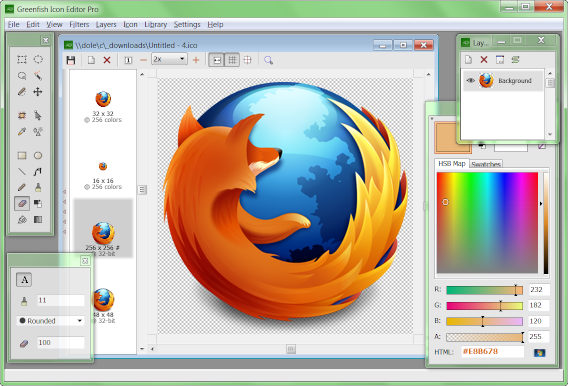Select the 32 x 32 page thumbnail
This screenshot has height=386, width=568.
pyautogui.click(x=103, y=106)
